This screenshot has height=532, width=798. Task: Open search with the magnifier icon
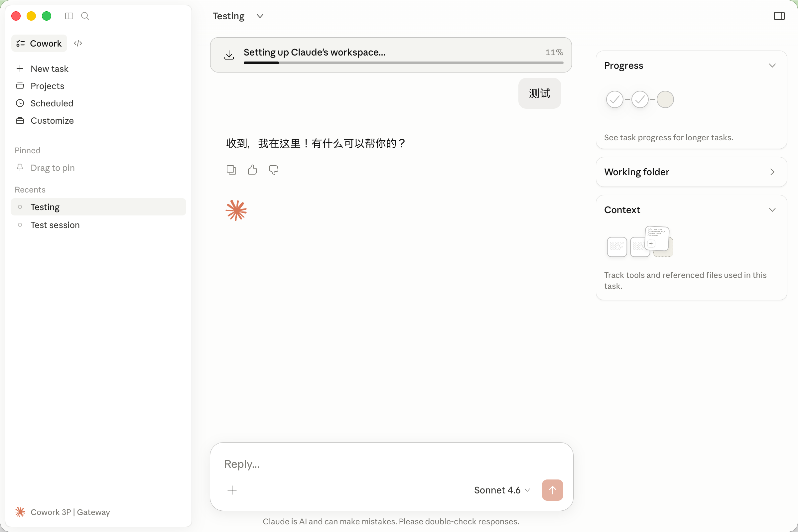click(x=85, y=16)
